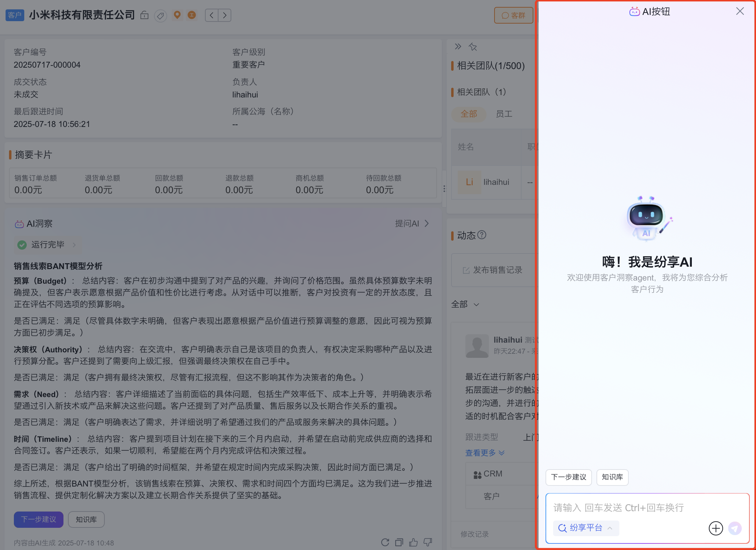Open the 客群 button
Image resolution: width=756 pixels, height=550 pixels.
click(514, 15)
